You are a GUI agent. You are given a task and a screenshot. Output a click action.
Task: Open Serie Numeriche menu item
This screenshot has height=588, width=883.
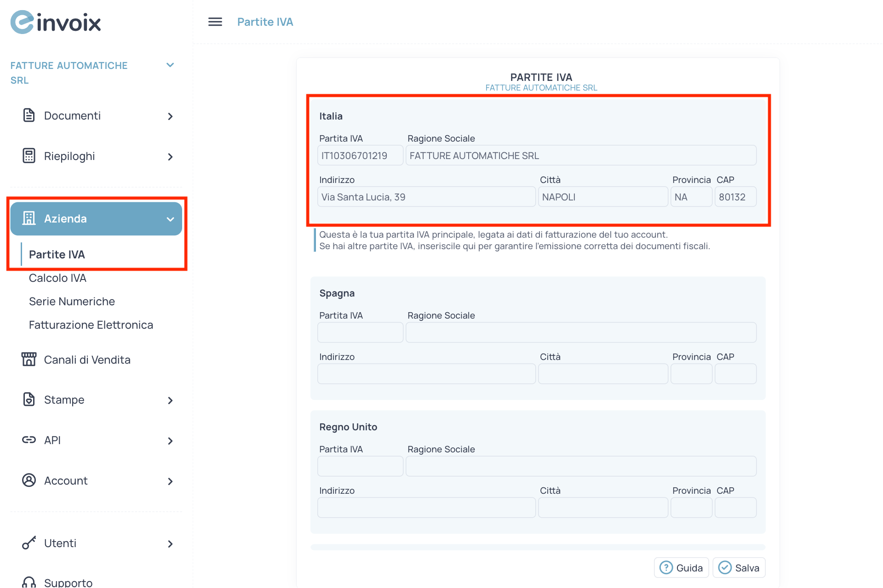(x=72, y=302)
